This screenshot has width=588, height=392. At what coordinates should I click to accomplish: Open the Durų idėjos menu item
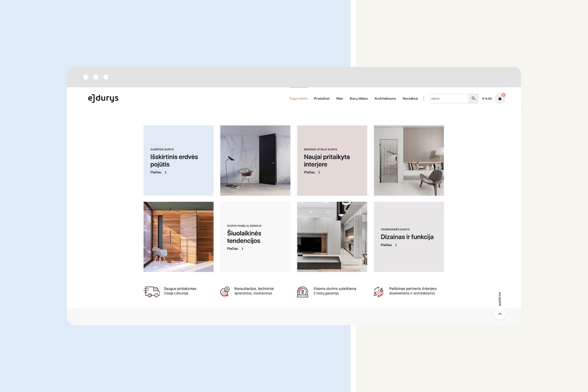[x=359, y=98]
